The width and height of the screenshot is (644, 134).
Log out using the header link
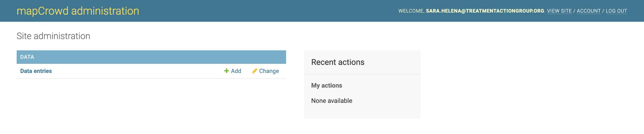(x=616, y=11)
